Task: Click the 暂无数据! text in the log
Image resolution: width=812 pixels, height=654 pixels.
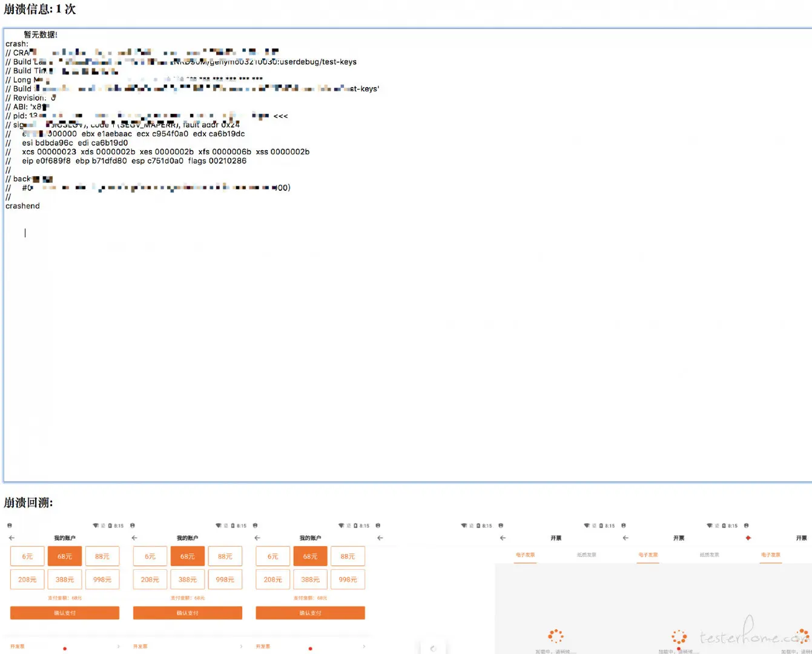Action: [x=41, y=35]
